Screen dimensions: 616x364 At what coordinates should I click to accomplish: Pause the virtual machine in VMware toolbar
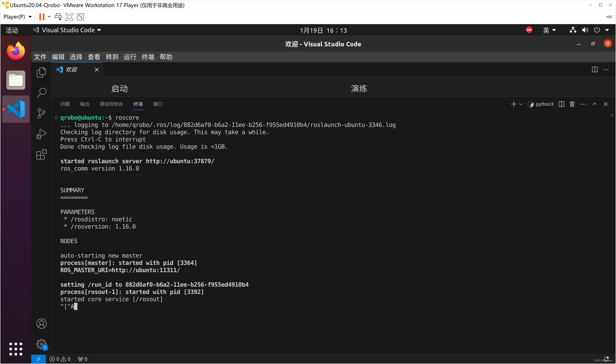pyautogui.click(x=42, y=17)
